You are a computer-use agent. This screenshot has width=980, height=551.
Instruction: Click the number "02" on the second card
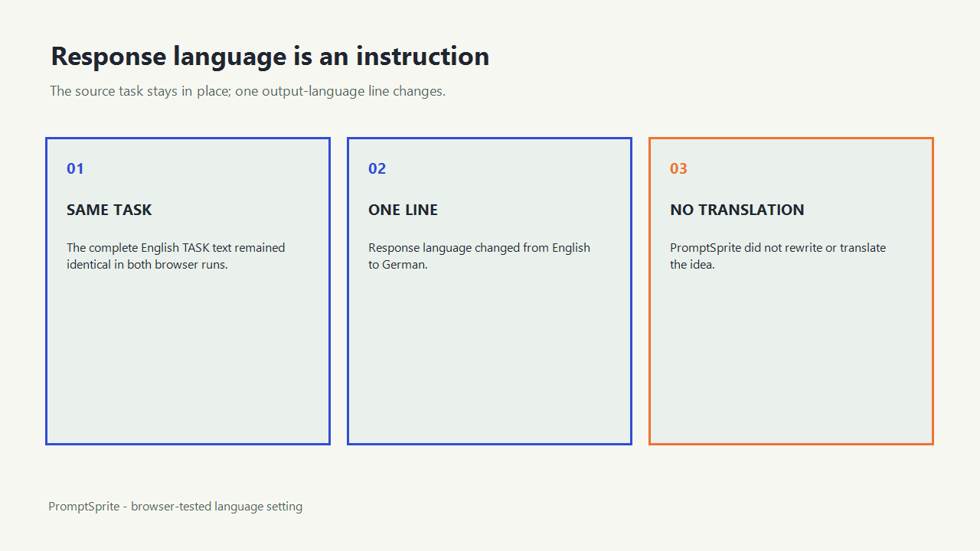coord(377,168)
